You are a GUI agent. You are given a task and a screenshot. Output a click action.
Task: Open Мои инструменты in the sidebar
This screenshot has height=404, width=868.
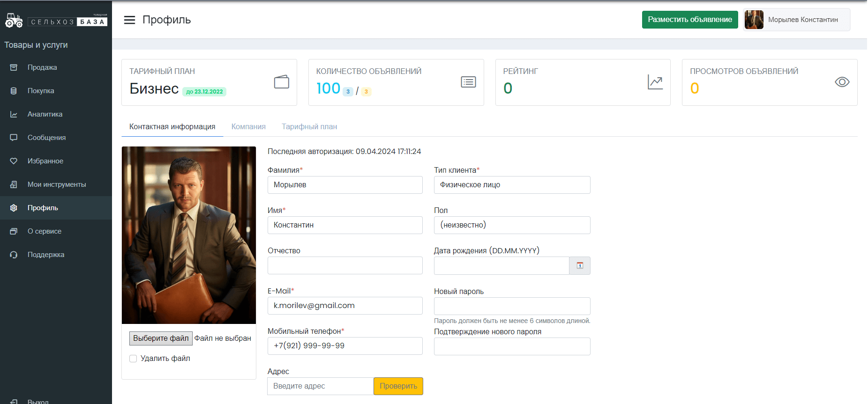(56, 184)
